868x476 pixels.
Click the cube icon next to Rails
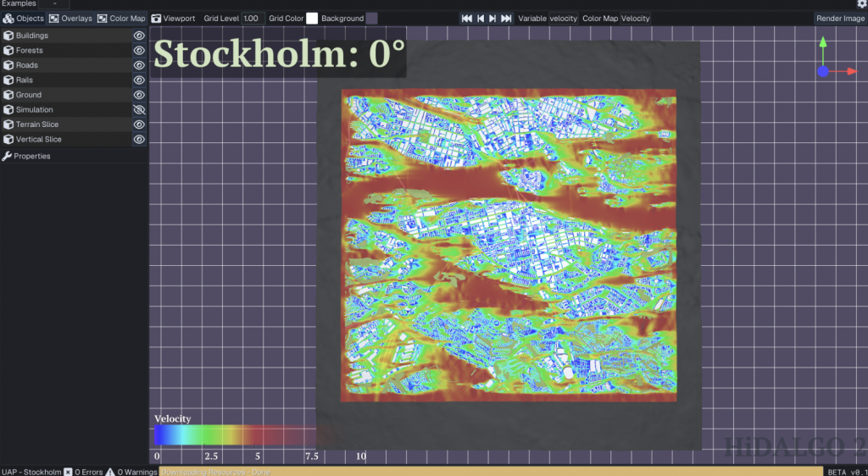coord(8,80)
